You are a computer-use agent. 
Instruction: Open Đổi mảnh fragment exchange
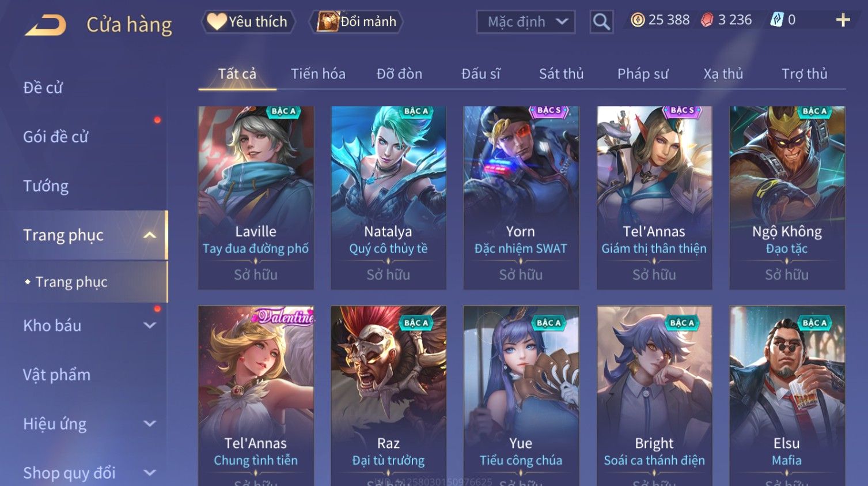(356, 21)
